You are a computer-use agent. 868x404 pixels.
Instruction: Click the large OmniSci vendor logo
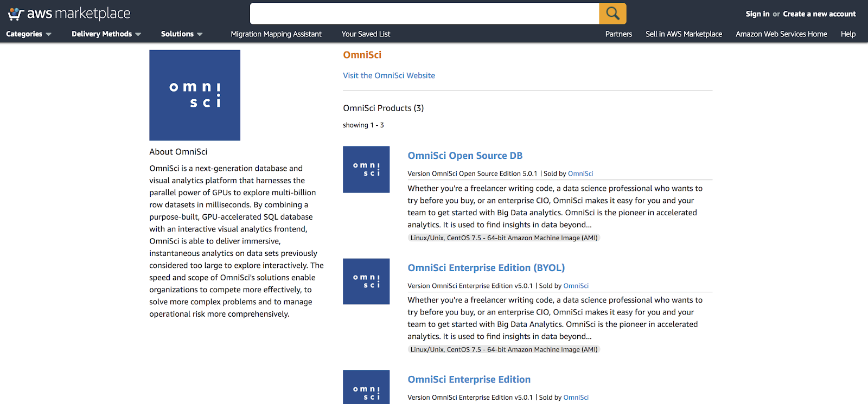pos(195,95)
